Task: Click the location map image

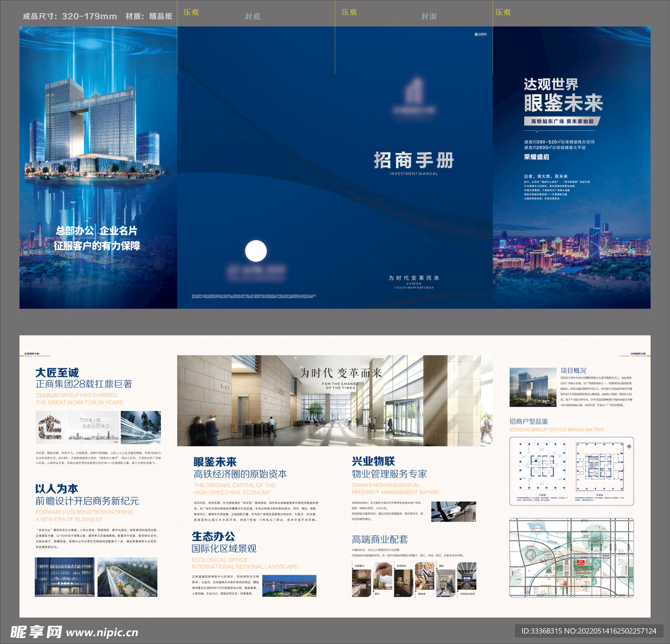Action: (571, 558)
